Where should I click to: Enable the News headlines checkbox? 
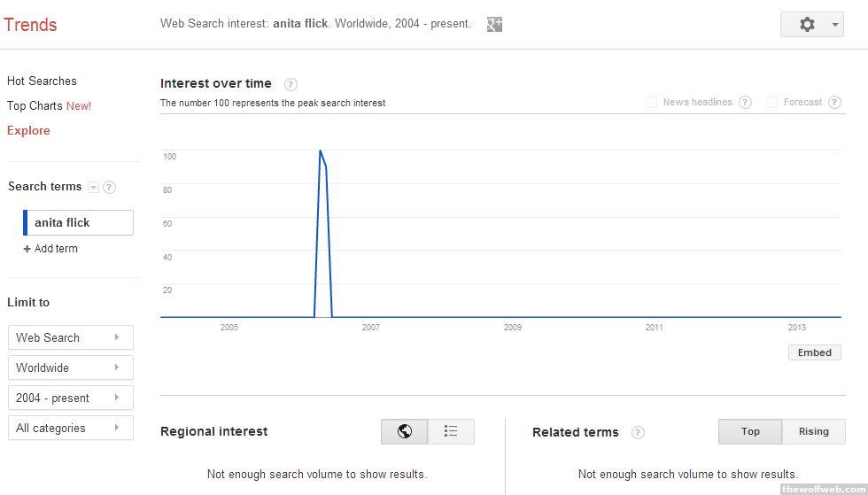point(651,102)
